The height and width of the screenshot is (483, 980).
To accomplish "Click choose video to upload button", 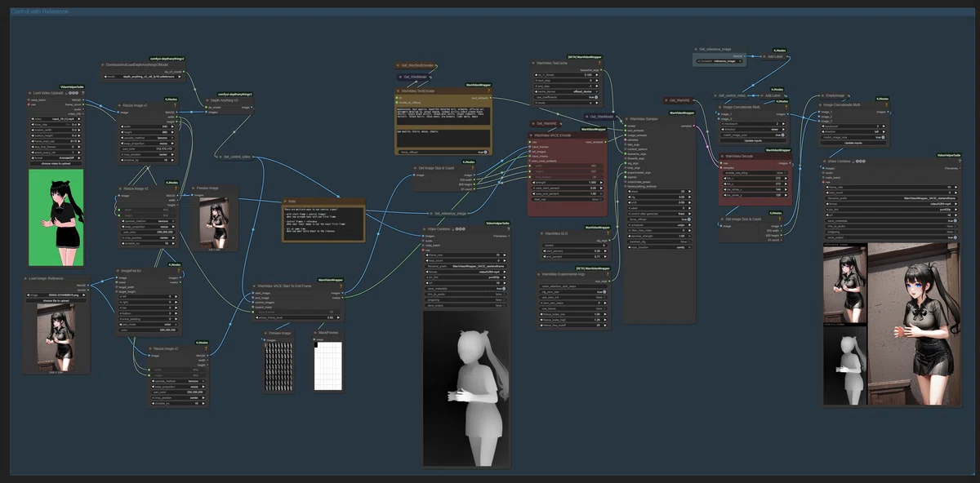I will click(56, 163).
